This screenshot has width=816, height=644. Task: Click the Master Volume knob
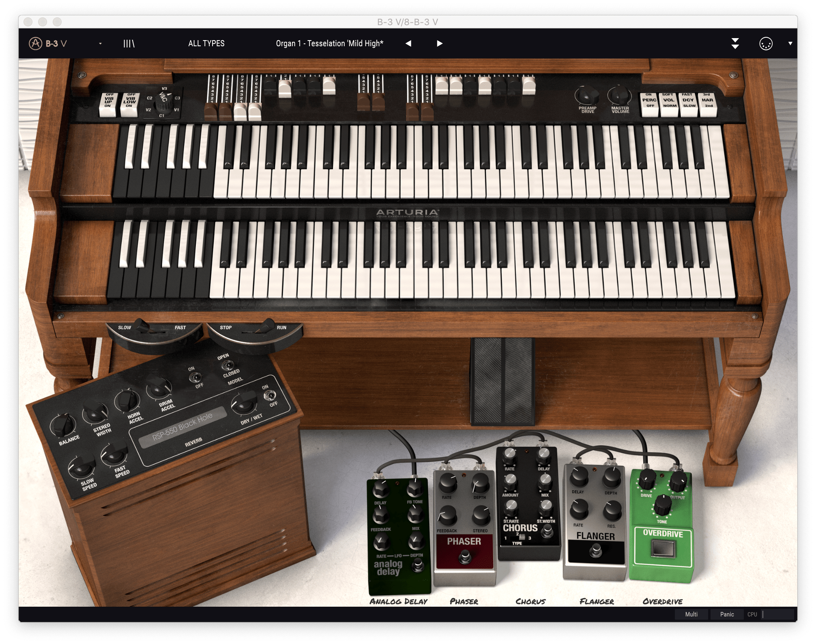coord(619,97)
